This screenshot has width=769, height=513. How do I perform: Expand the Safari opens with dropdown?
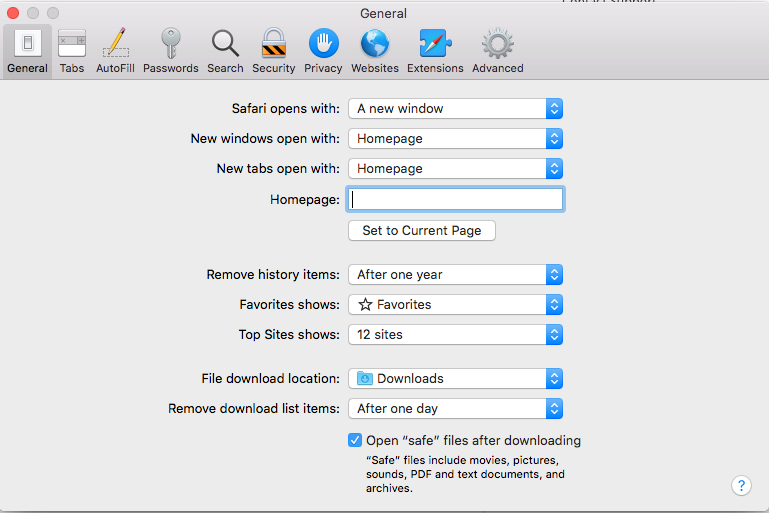click(x=456, y=109)
